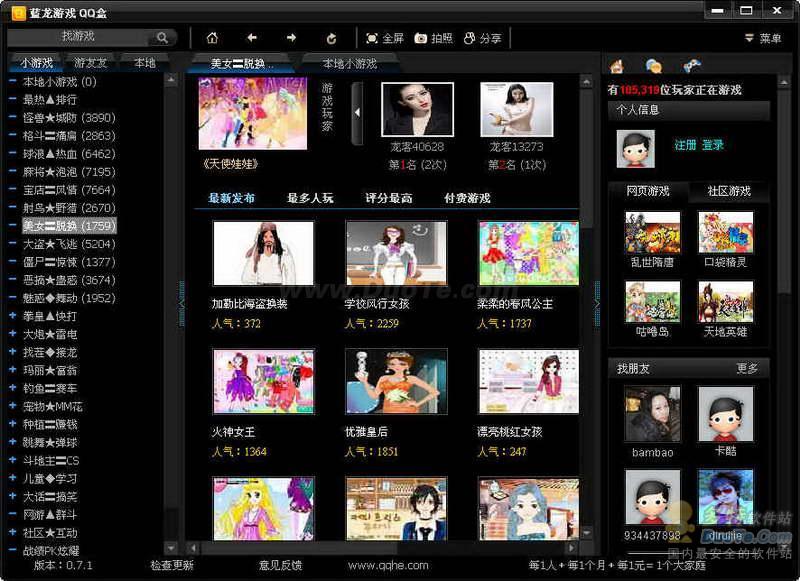
Task: Click the 注册 register link
Action: (685, 145)
